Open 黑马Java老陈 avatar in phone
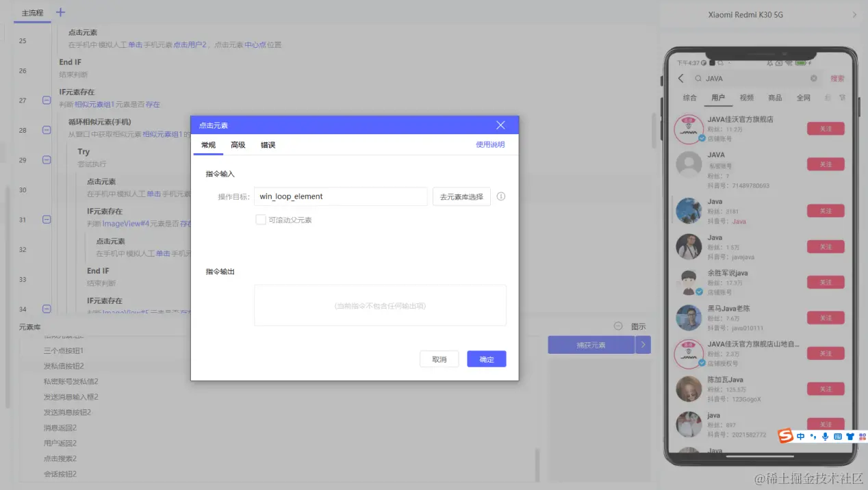The height and width of the screenshot is (490, 868). point(689,318)
